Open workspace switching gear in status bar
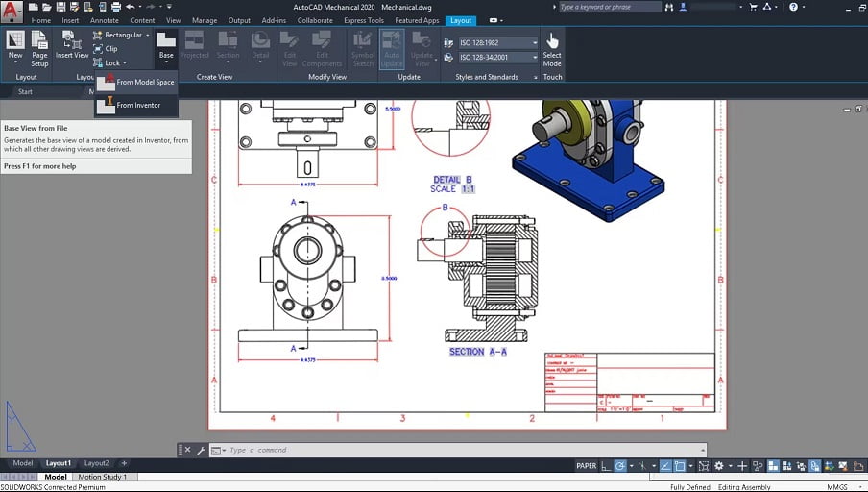This screenshot has width=868, height=492. coord(718,466)
